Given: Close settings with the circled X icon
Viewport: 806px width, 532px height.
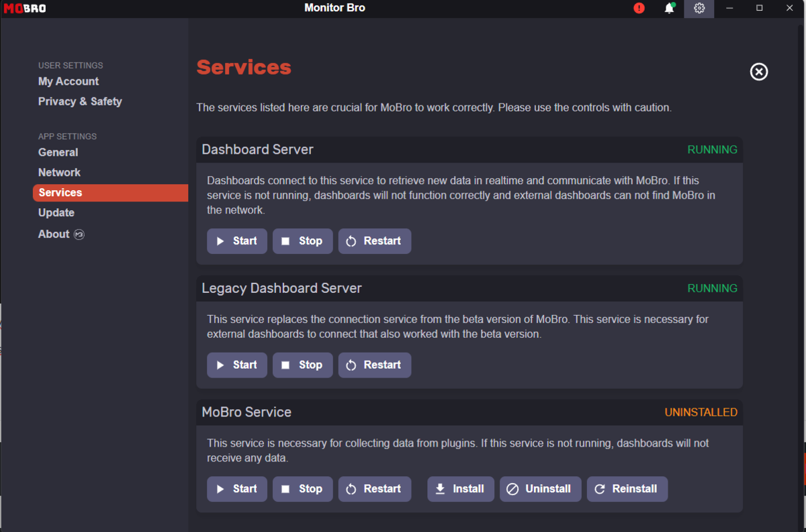Looking at the screenshot, I should pos(759,72).
